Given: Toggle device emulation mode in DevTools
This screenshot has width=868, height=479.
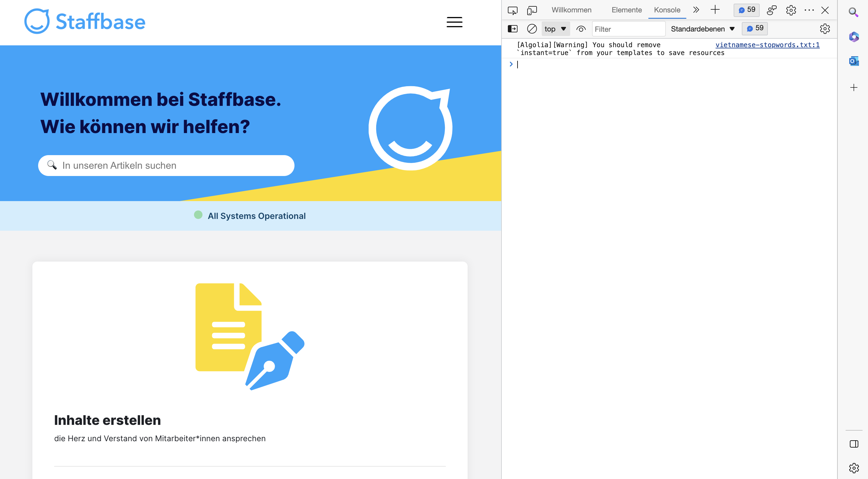Looking at the screenshot, I should 532,11.
